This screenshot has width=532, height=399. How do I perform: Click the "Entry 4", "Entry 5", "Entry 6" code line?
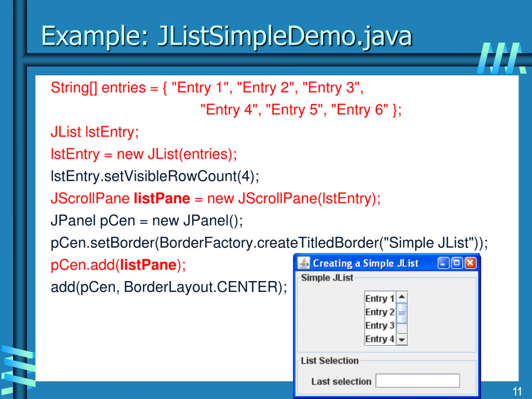pos(301,110)
